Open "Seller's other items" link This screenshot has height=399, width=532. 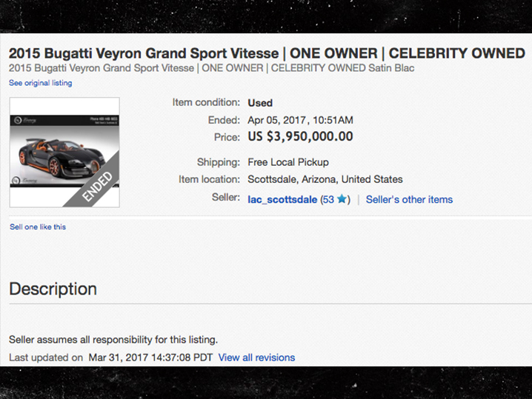point(409,199)
